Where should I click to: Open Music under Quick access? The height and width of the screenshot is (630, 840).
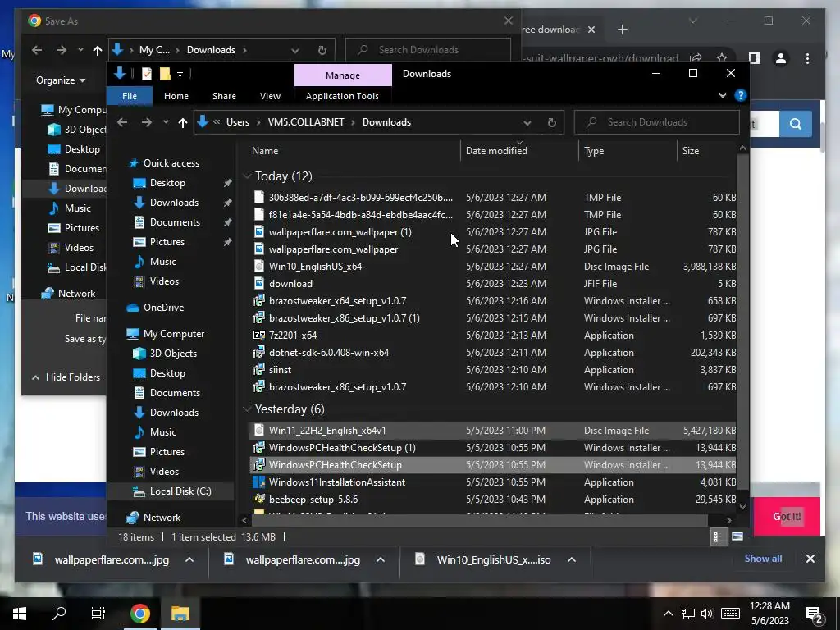click(163, 262)
